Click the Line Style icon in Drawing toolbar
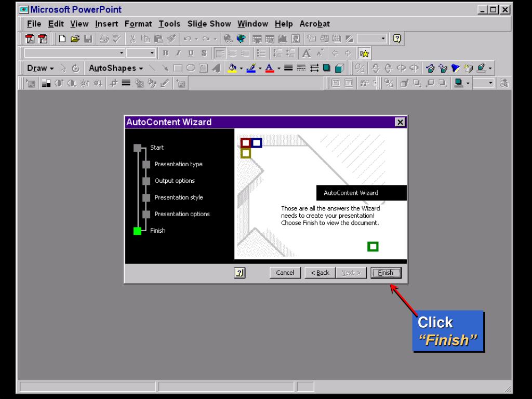 288,68
